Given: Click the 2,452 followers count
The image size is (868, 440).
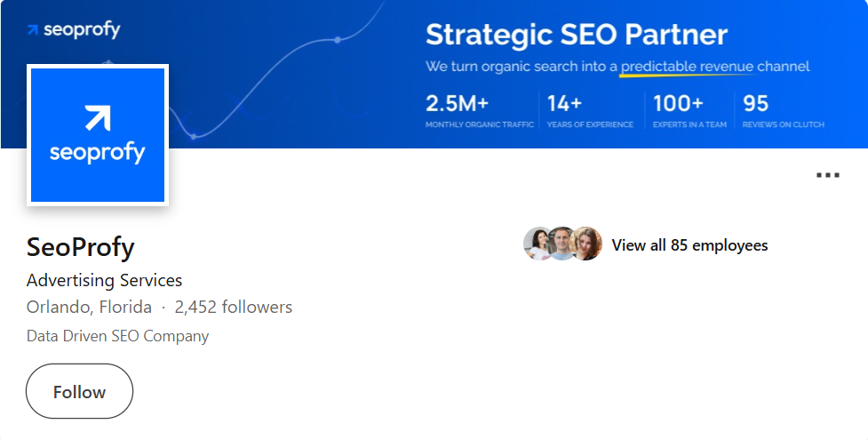Looking at the screenshot, I should (233, 307).
